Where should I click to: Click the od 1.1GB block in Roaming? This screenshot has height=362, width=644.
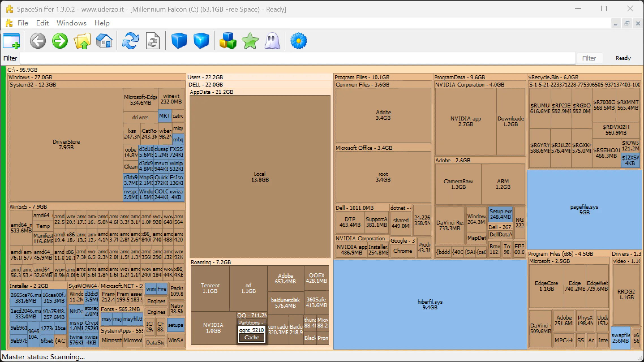(248, 288)
